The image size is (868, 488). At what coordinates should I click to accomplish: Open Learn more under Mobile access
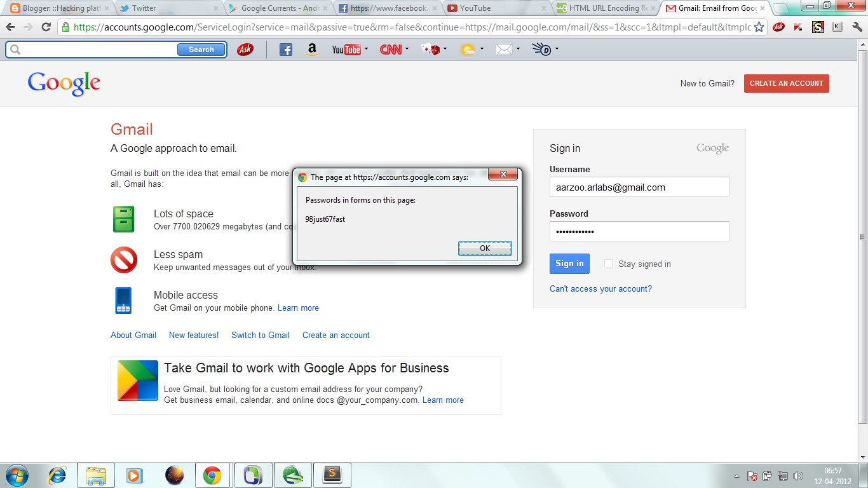[x=298, y=308]
